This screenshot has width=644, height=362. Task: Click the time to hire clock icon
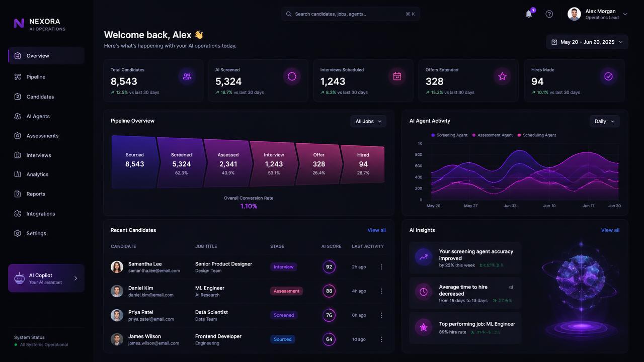pyautogui.click(x=424, y=292)
